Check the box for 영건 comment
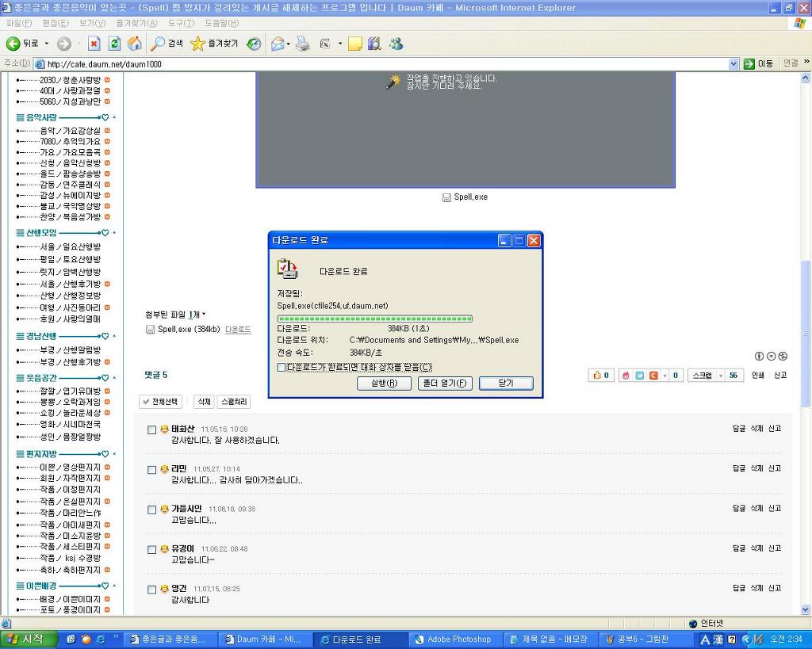The image size is (812, 649). coord(151,589)
